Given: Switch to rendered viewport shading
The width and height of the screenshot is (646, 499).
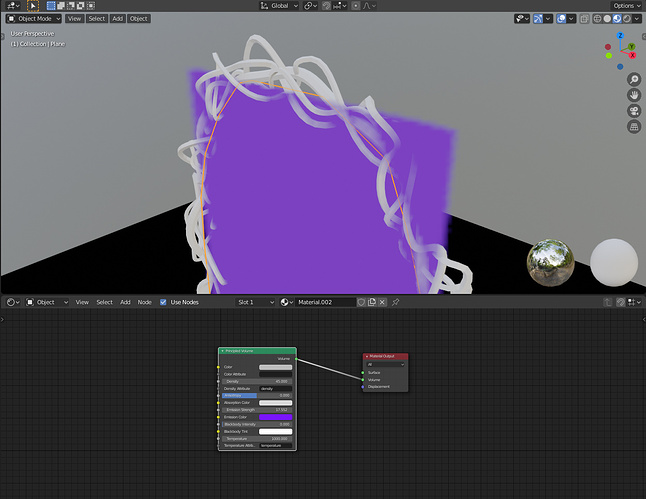Looking at the screenshot, I should coord(627,19).
